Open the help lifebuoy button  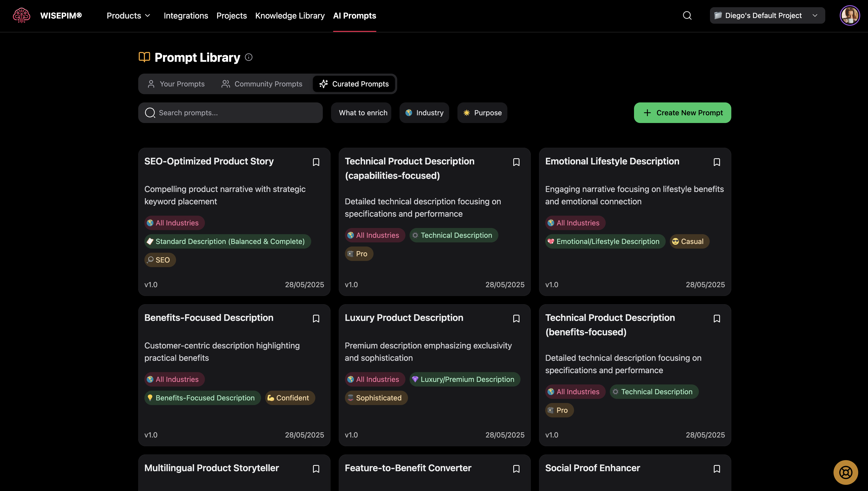[x=845, y=472]
